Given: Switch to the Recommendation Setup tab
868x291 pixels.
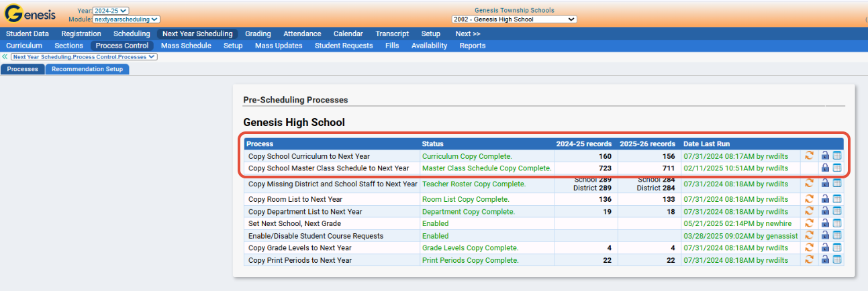Looking at the screenshot, I should click(87, 69).
